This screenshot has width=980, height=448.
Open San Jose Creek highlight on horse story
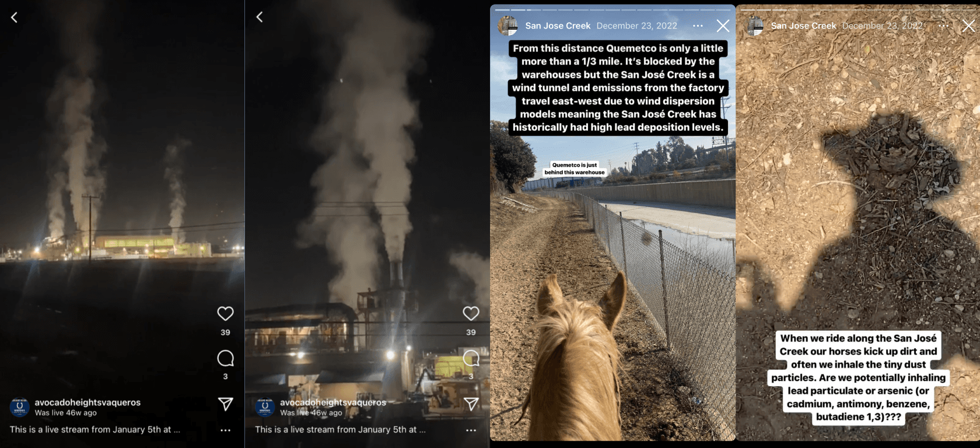click(x=558, y=26)
